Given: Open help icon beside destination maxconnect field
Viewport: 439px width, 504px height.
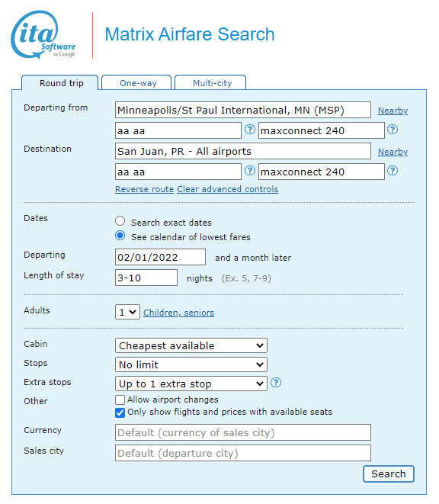Looking at the screenshot, I should click(393, 171).
